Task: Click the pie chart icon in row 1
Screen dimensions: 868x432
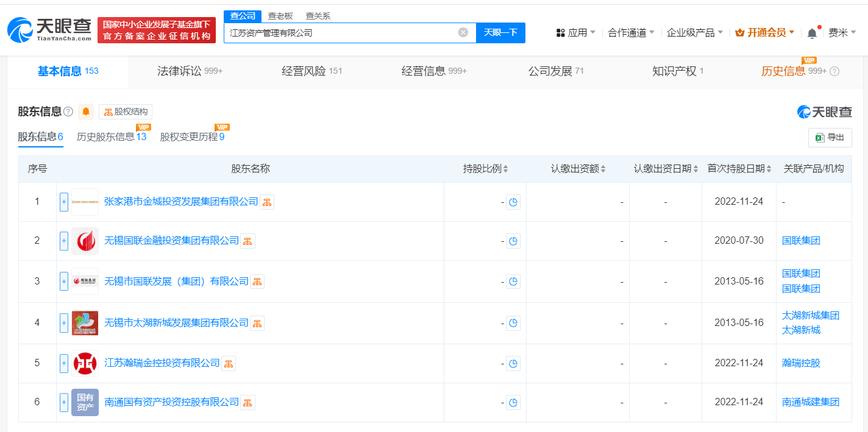Action: pyautogui.click(x=513, y=202)
